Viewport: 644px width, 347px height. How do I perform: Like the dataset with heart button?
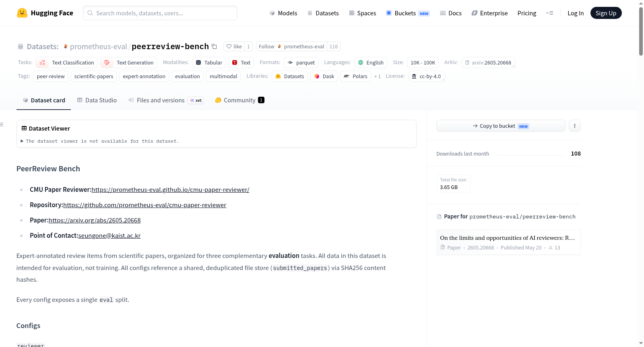234,46
